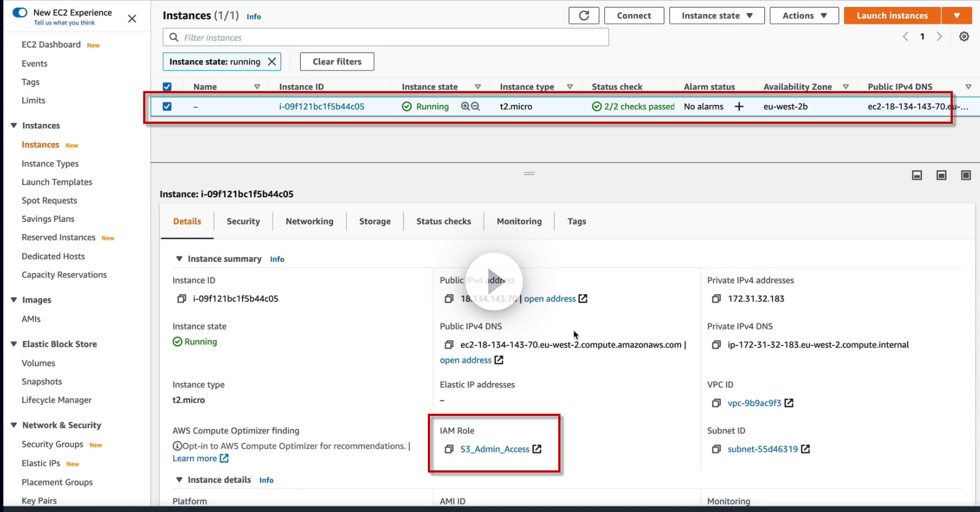Grab the panel split handle
Image resolution: width=980 pixels, height=512 pixels.
pyautogui.click(x=529, y=173)
